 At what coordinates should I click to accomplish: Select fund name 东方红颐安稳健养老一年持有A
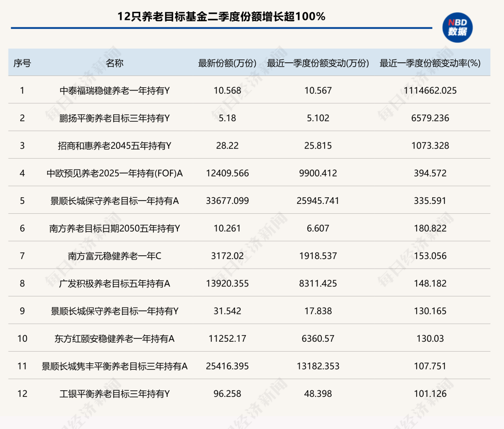(x=114, y=339)
